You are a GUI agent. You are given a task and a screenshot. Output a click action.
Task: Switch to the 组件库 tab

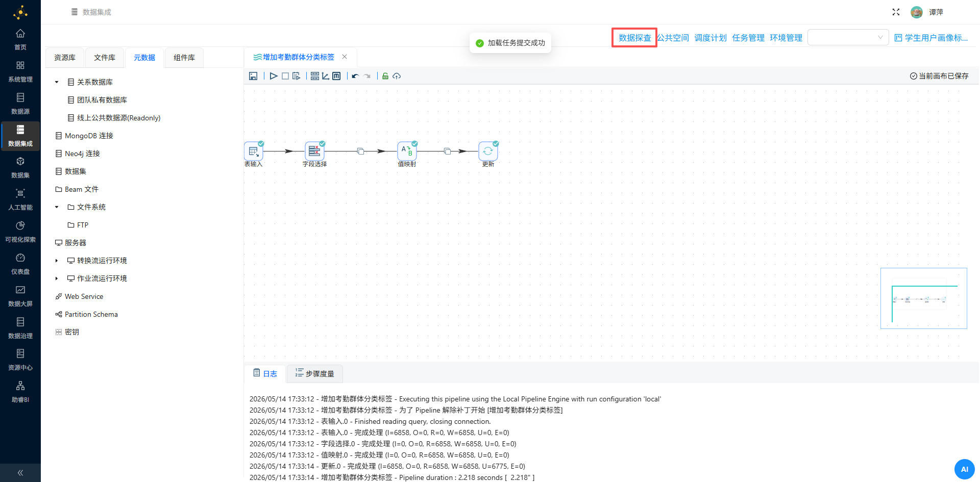click(x=184, y=58)
